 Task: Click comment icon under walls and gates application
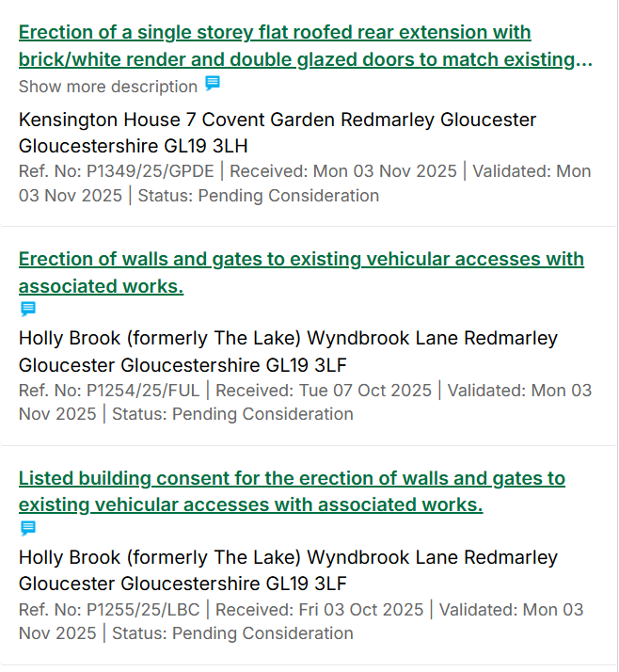tap(28, 309)
